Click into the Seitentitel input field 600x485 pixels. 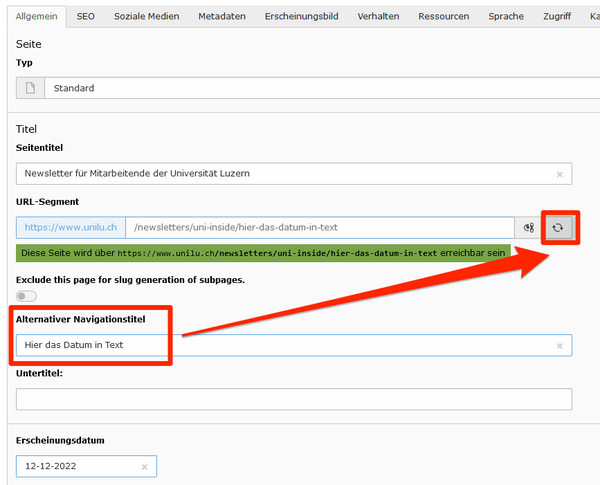pyautogui.click(x=294, y=174)
